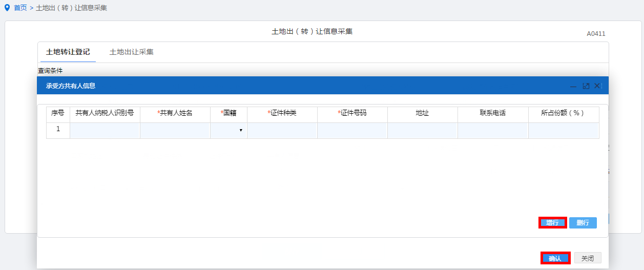
Task: Switch to 土地出让采集 tab
Action: pyautogui.click(x=132, y=52)
